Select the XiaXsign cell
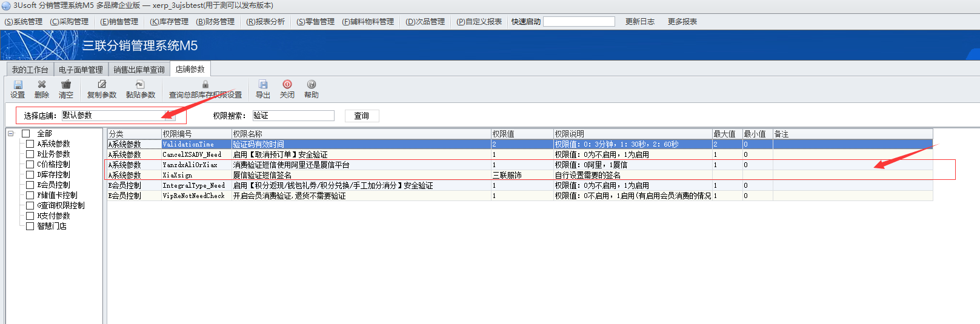Viewport: 980px width, 324px height. pos(196,175)
